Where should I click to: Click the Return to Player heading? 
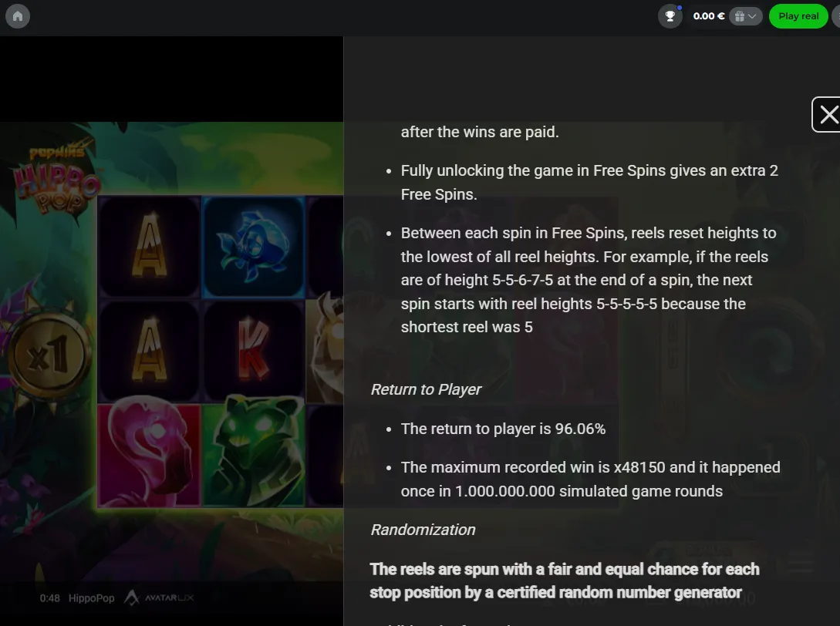[426, 389]
